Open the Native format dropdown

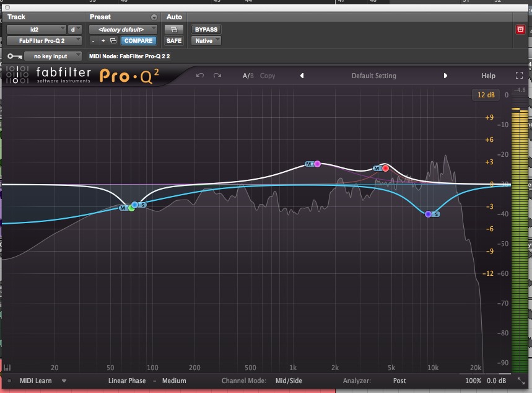206,41
